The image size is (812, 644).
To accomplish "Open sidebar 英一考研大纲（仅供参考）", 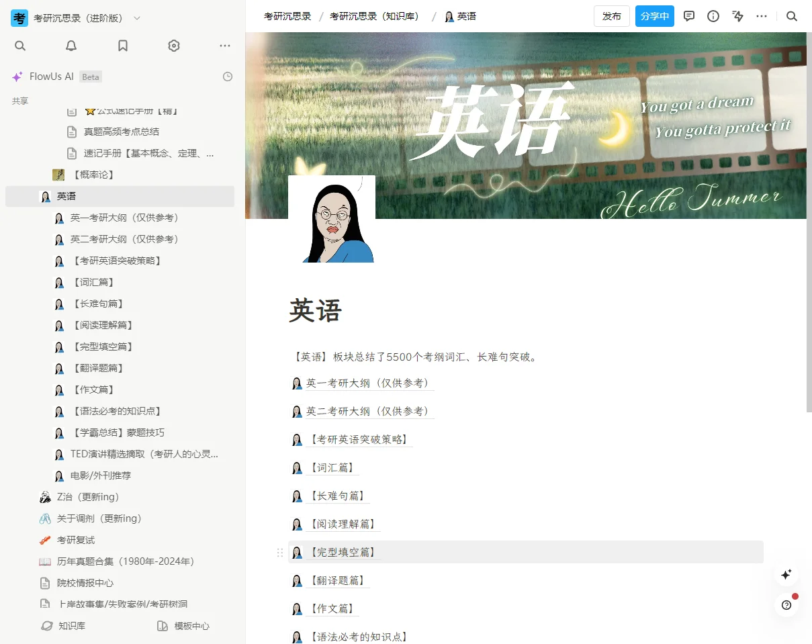I will point(126,218).
